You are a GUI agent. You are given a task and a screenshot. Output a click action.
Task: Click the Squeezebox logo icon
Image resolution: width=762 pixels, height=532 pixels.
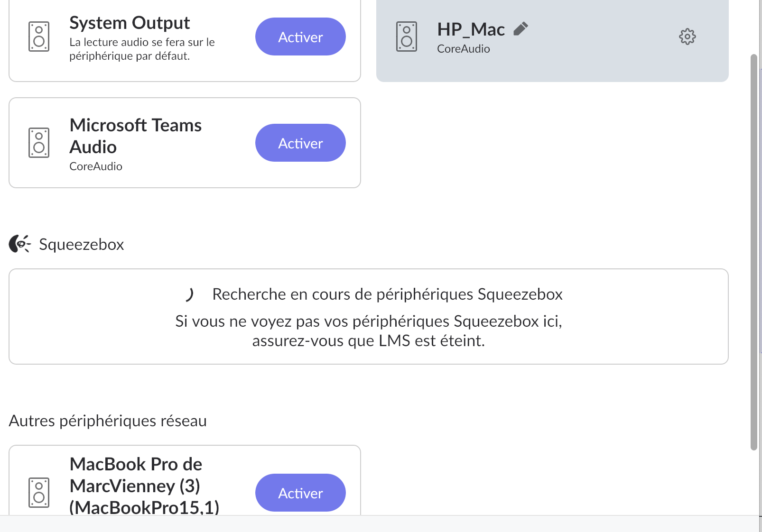pos(20,244)
